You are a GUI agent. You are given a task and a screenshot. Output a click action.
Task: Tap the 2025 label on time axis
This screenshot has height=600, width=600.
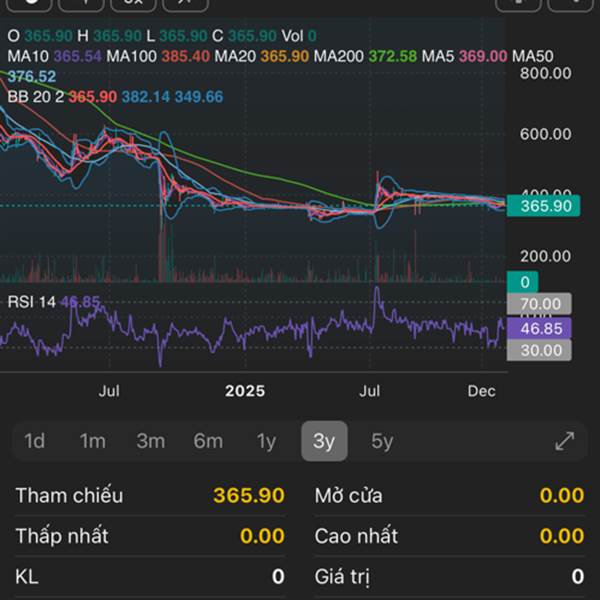245,391
